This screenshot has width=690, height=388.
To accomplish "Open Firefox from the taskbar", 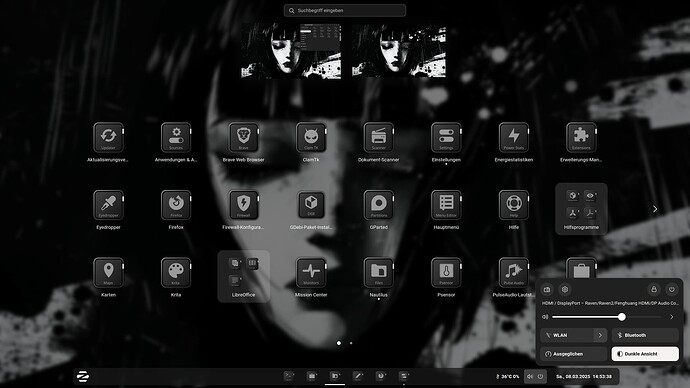I will pos(381,376).
